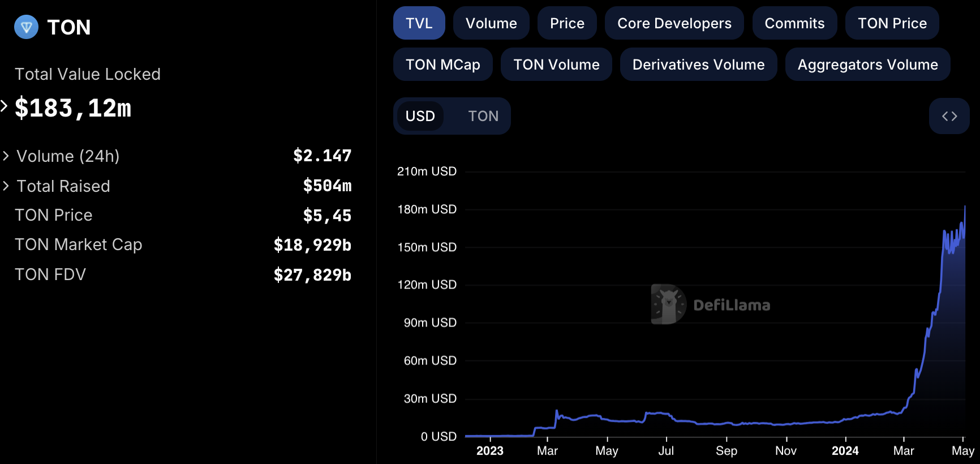Expand the Volume (24h) row
The width and height of the screenshot is (980, 464).
coord(6,156)
